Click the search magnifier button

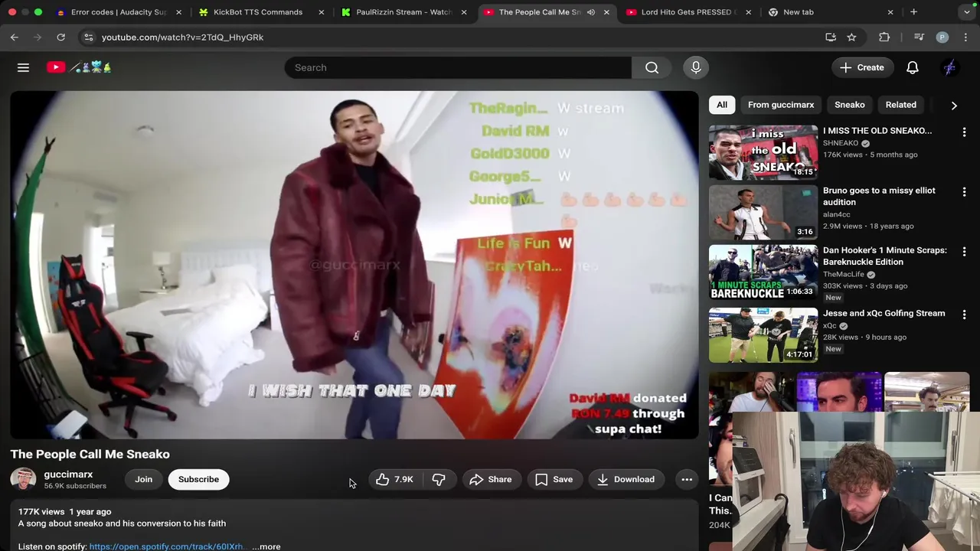pos(652,67)
